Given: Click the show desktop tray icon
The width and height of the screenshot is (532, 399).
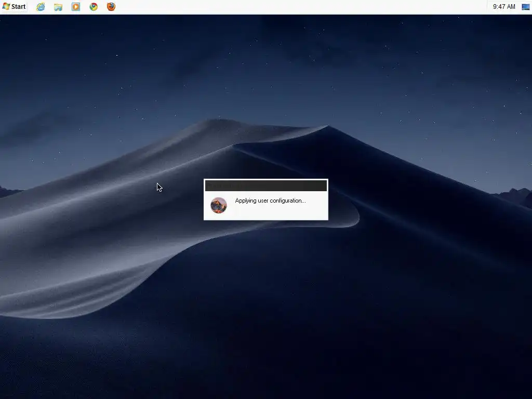Looking at the screenshot, I should (526, 7).
